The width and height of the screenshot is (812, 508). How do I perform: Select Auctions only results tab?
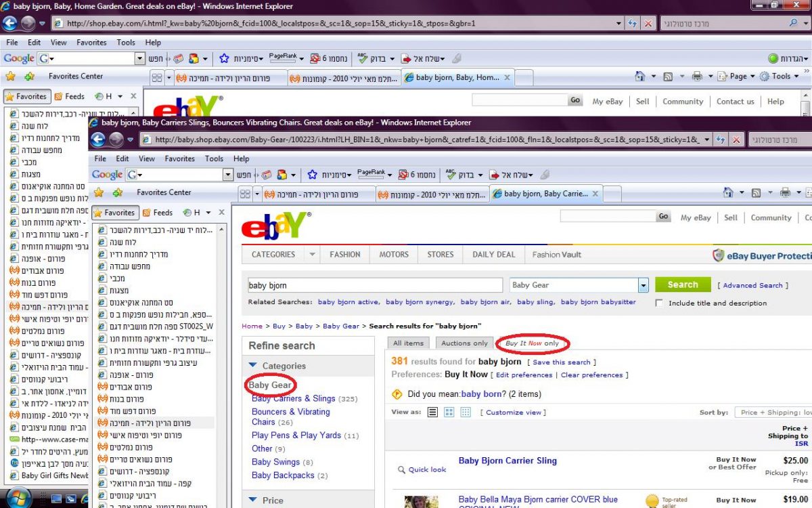pos(464,343)
